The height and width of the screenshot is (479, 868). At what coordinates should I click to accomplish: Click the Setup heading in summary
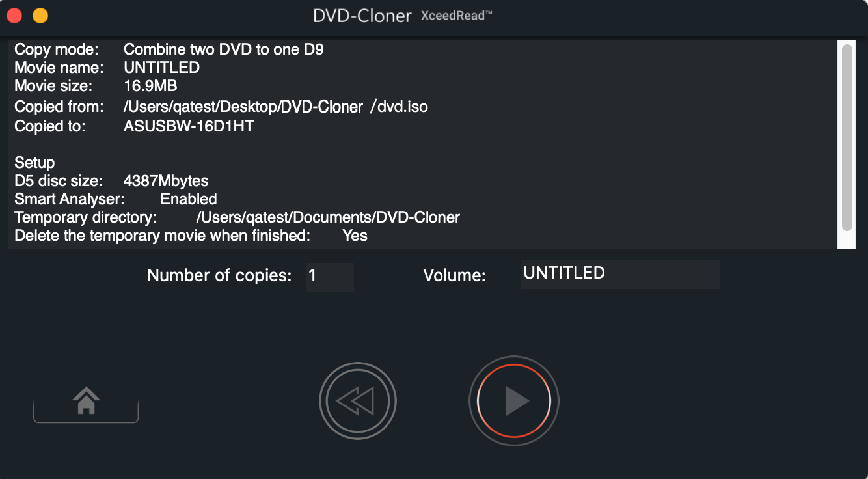(x=34, y=163)
